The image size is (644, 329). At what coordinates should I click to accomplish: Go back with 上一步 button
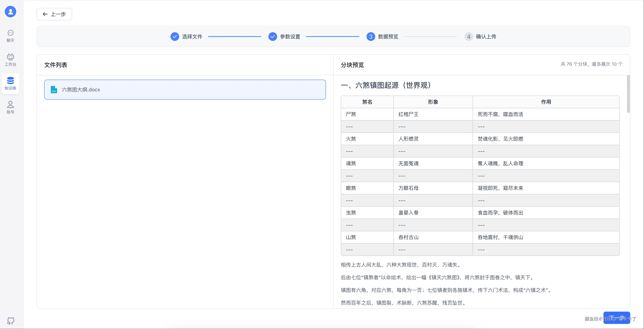click(x=54, y=14)
